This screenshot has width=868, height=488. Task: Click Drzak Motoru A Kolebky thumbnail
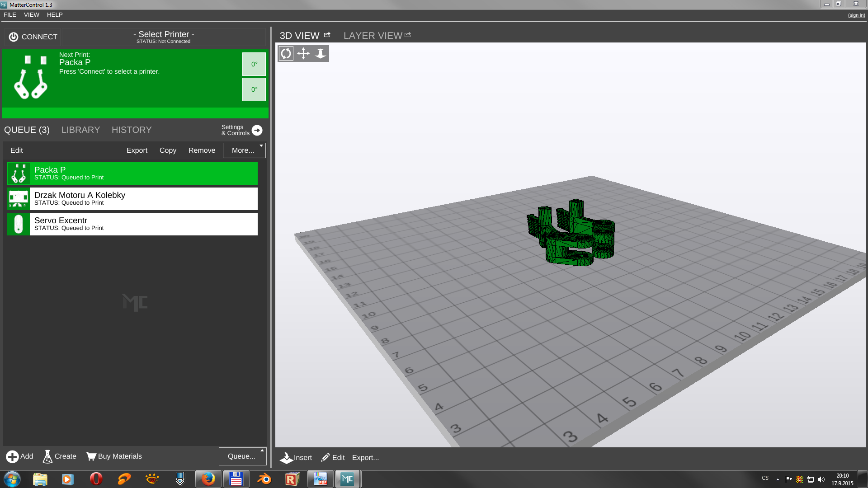19,199
